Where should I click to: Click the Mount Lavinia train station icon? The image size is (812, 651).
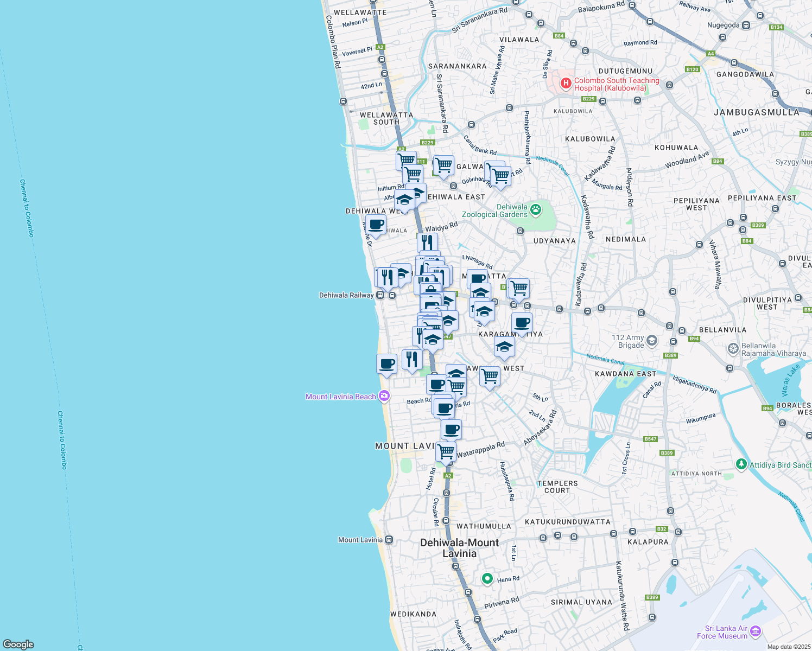(389, 540)
